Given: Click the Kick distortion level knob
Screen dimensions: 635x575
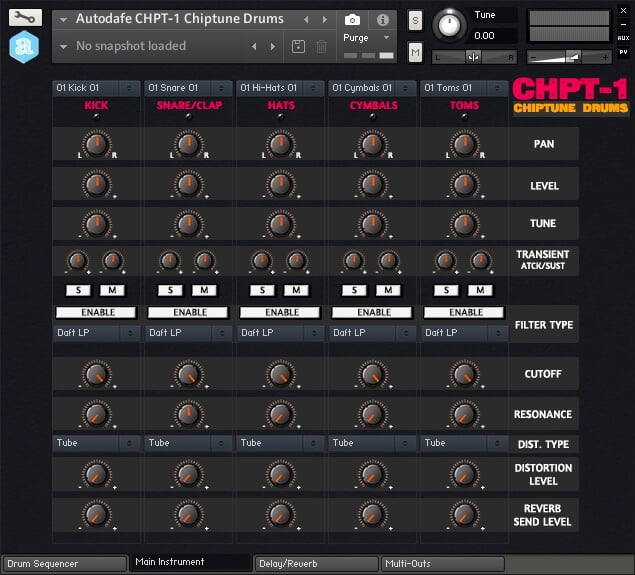Looking at the screenshot, I should tap(96, 475).
